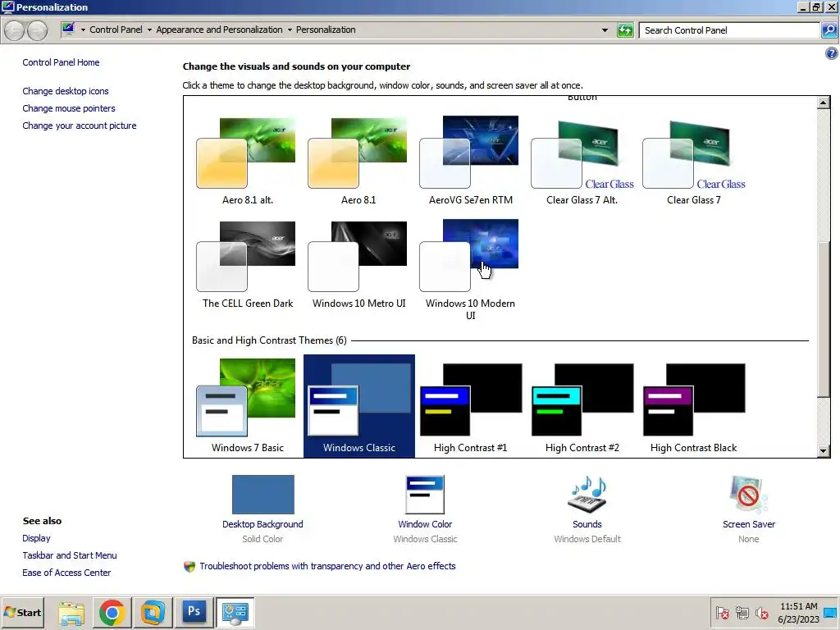This screenshot has width=840, height=630.
Task: Open Photoshop from the taskbar
Action: click(194, 613)
